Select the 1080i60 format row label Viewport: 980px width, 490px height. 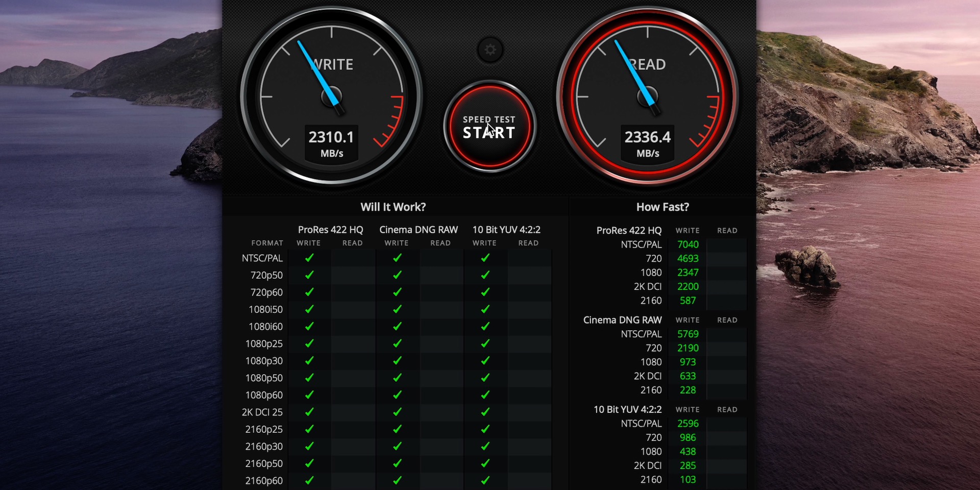(x=265, y=327)
